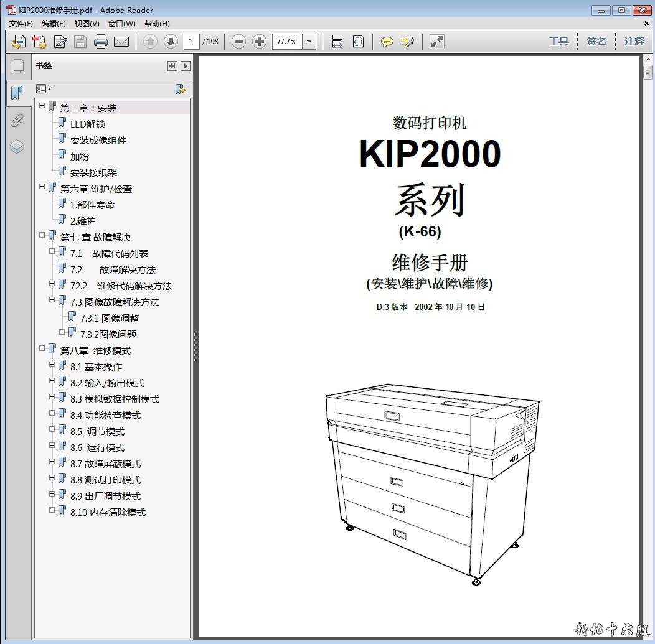Go to previous page arrow

151,41
